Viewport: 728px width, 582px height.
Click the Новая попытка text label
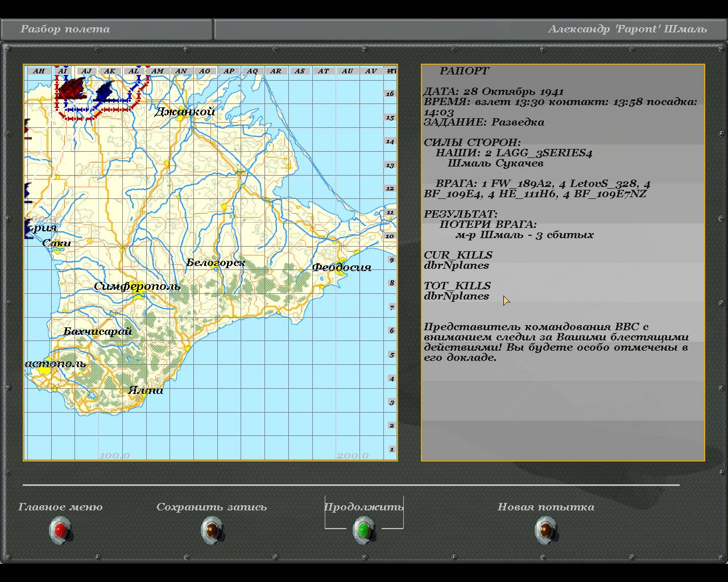tap(545, 507)
